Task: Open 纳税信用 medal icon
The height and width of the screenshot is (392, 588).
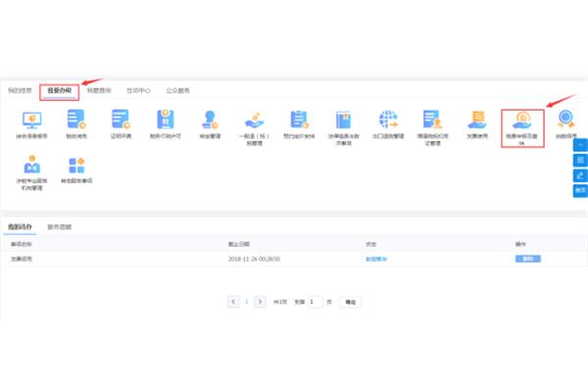Action: click(566, 120)
